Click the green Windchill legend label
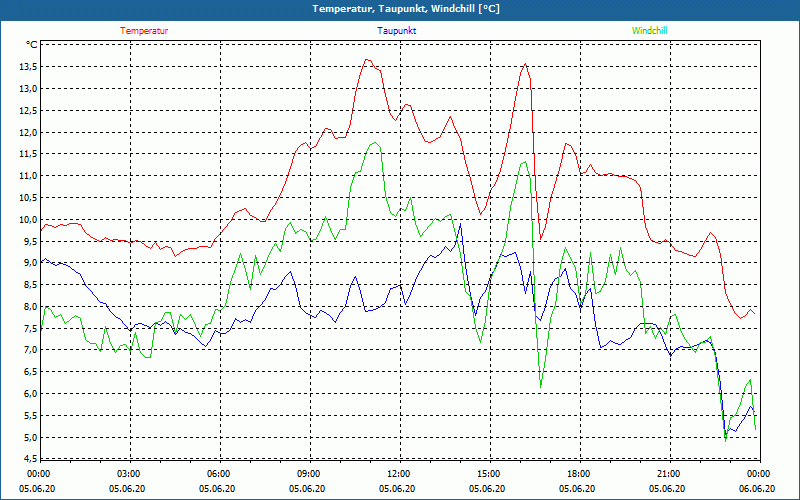Viewport: 800px width, 500px height. pyautogui.click(x=649, y=31)
